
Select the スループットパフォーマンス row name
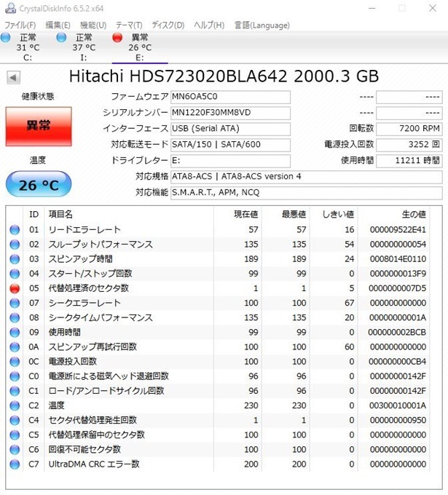tap(101, 245)
